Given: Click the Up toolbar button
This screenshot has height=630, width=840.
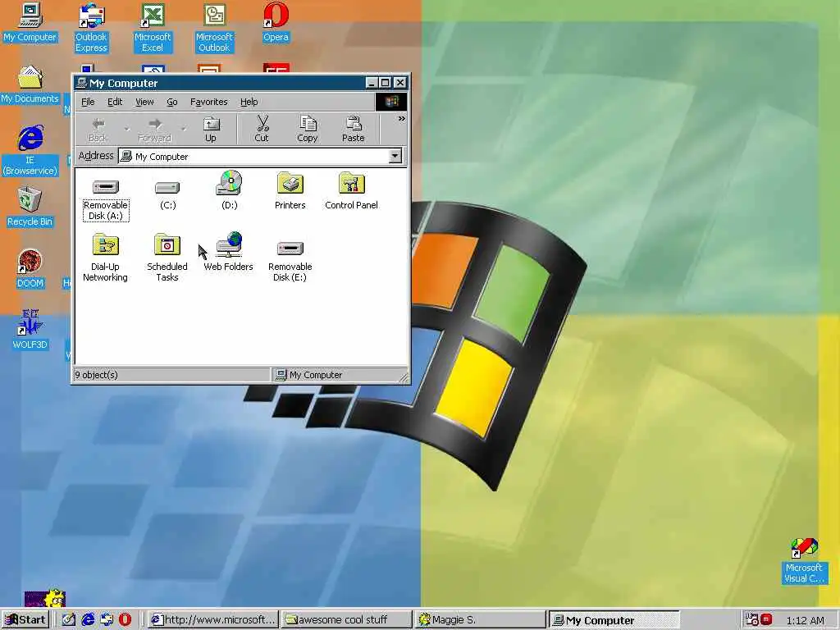Looking at the screenshot, I should pos(211,129).
